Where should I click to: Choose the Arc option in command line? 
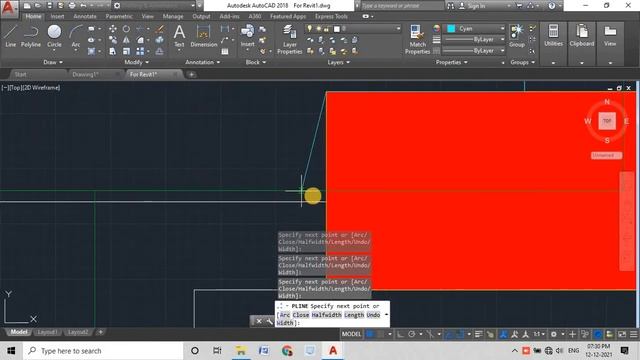tap(284, 315)
